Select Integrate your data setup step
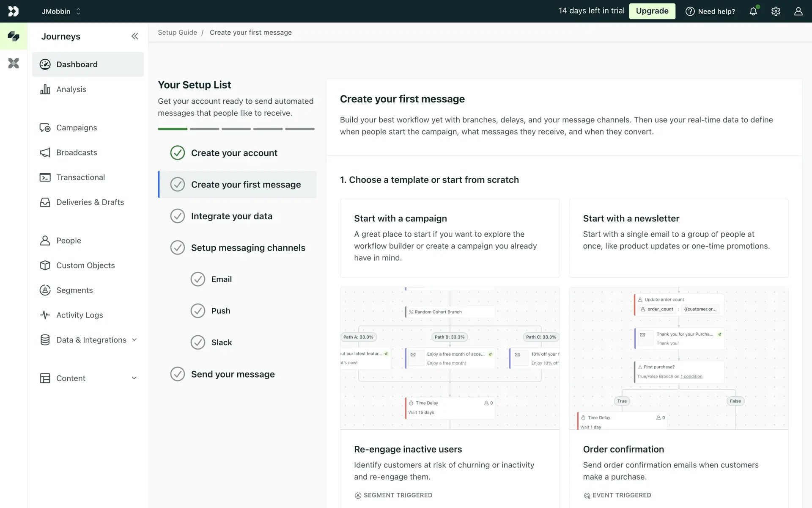This screenshot has width=812, height=508. click(231, 216)
